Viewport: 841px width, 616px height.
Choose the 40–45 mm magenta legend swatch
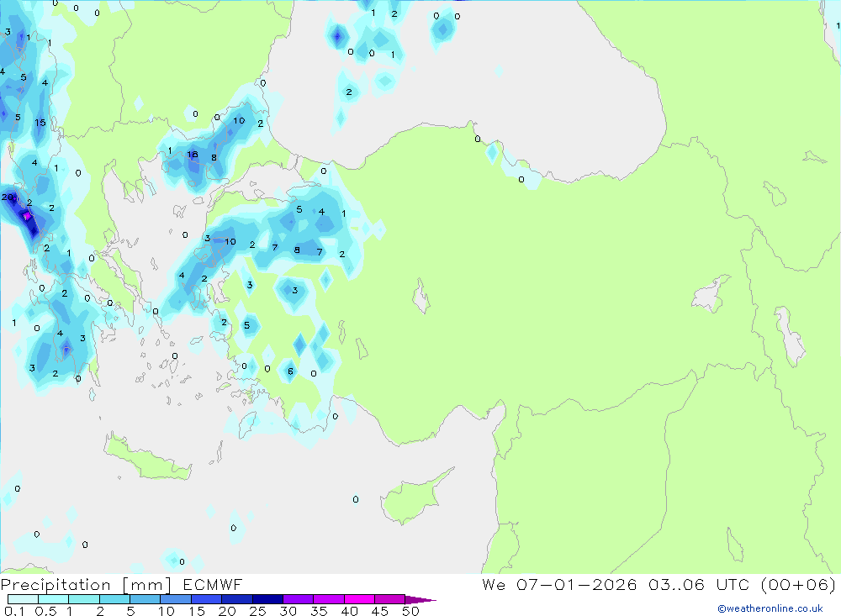coord(359,599)
